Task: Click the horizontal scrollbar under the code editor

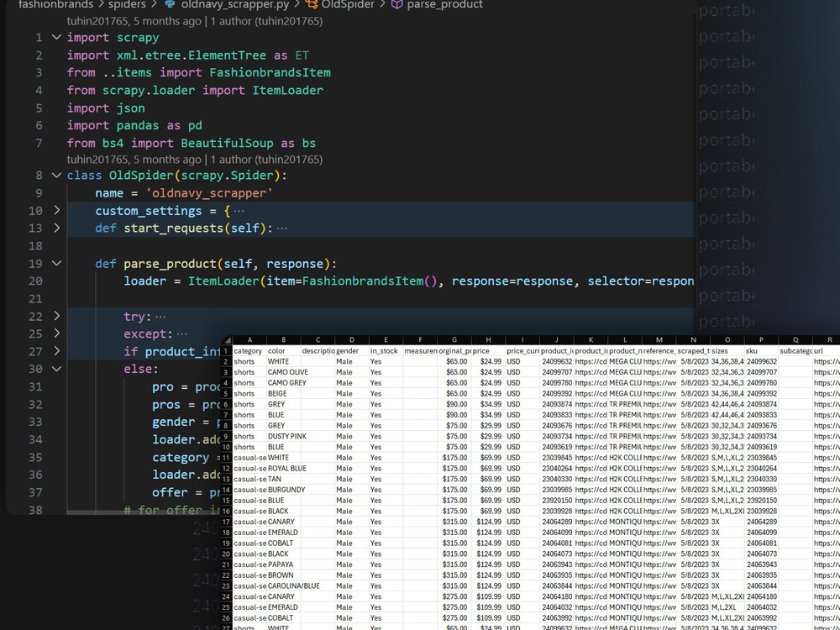Action: coord(144,512)
